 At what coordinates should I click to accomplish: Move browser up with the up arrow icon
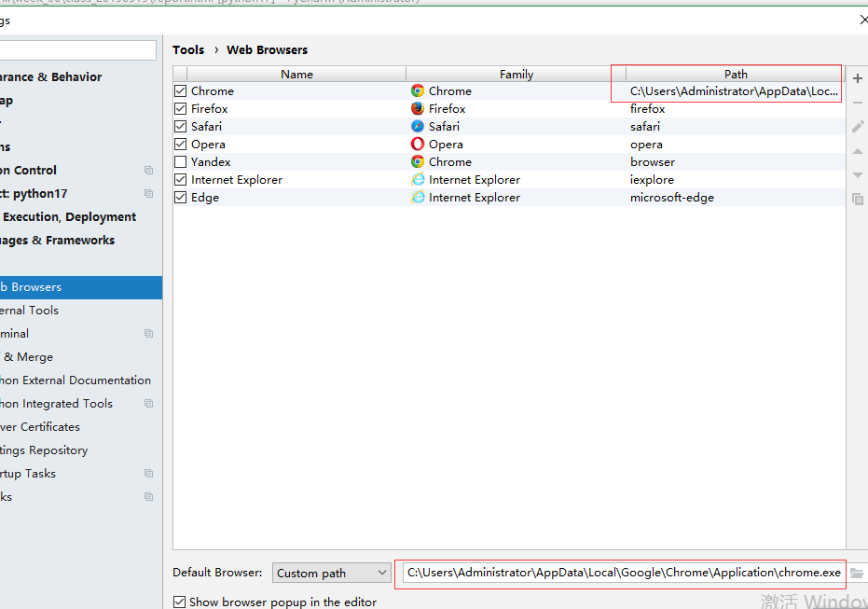(x=857, y=150)
